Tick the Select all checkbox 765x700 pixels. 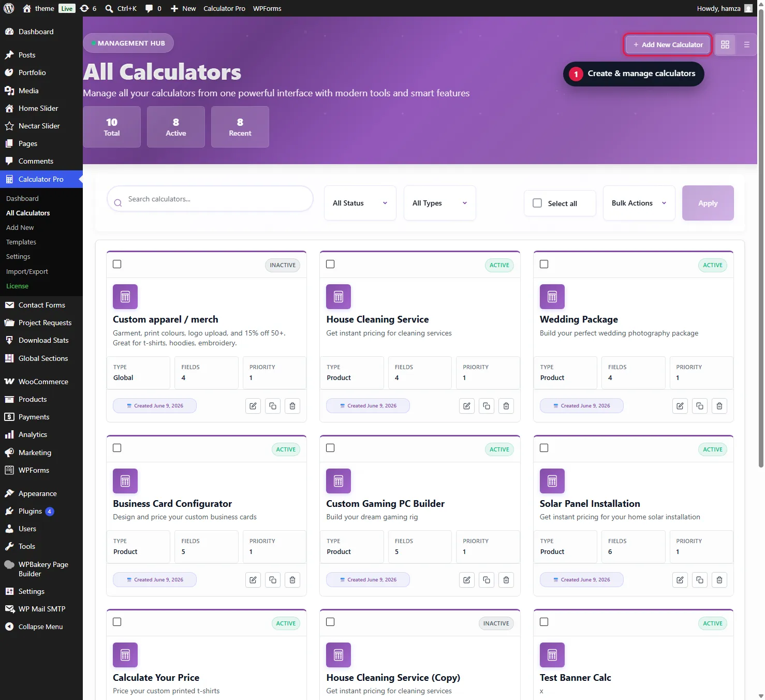click(537, 203)
